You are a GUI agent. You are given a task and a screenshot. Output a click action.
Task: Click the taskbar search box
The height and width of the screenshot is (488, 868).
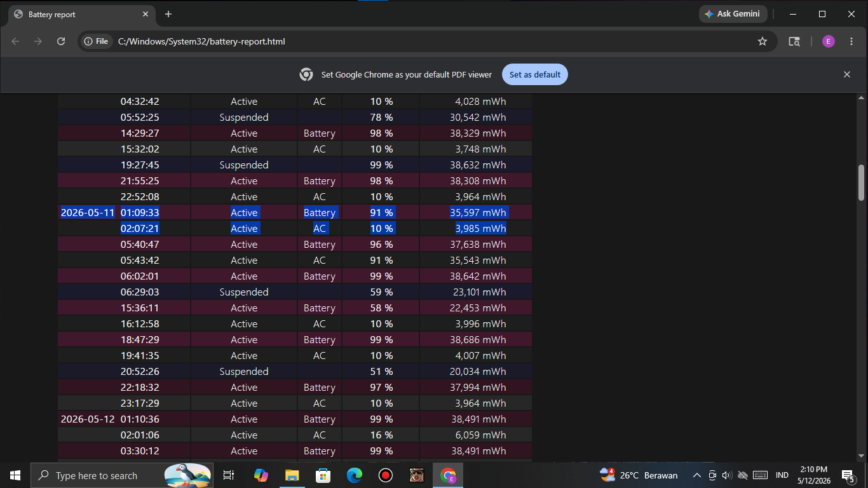click(x=122, y=475)
